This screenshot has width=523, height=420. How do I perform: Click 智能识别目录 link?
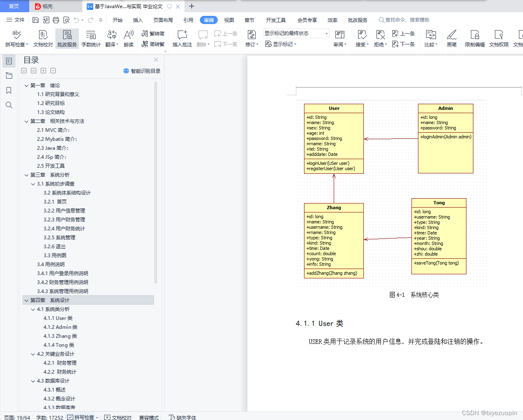pyautogui.click(x=142, y=71)
